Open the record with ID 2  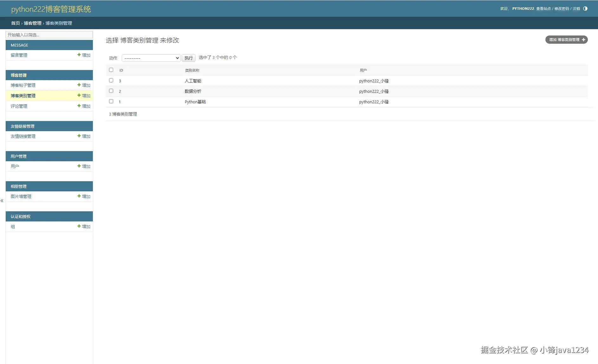point(120,92)
